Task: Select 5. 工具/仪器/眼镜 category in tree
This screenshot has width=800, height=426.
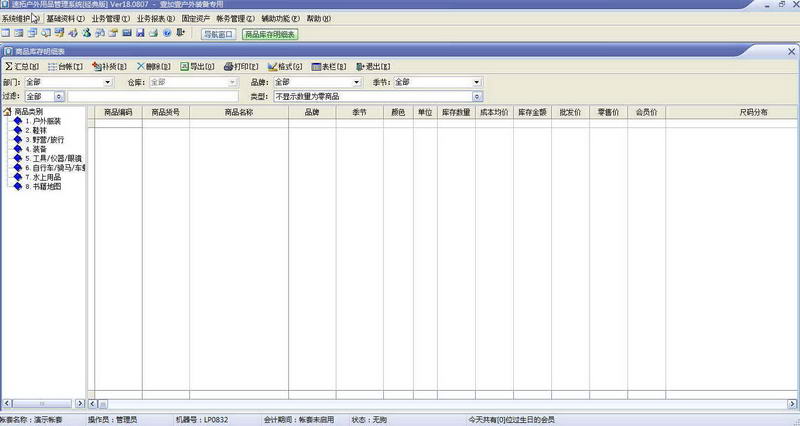Action: click(x=54, y=158)
